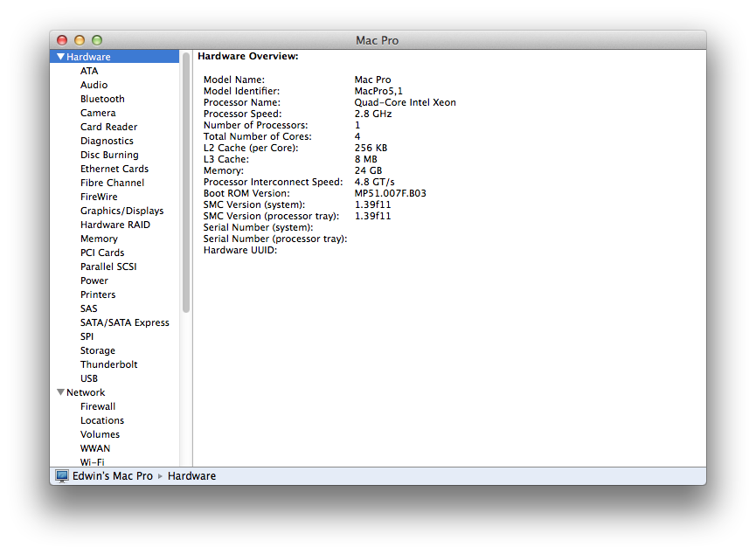Select Audio in the sidebar
This screenshot has height=554, width=756.
(94, 85)
